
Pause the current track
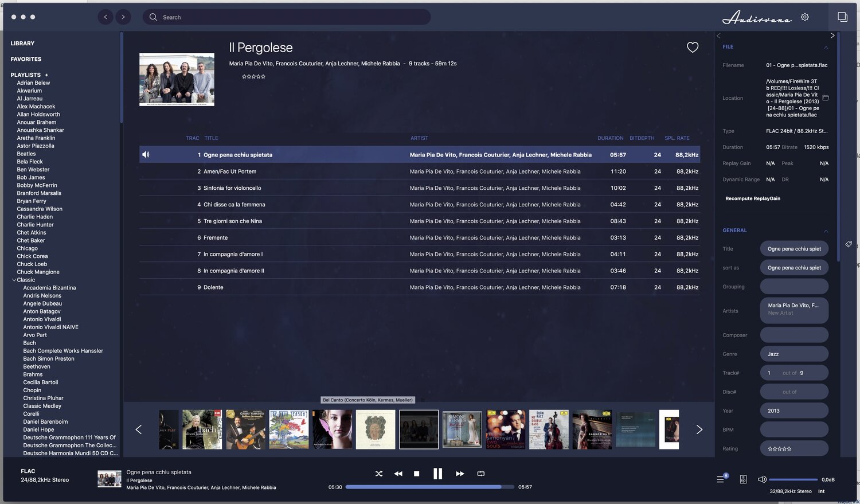437,474
